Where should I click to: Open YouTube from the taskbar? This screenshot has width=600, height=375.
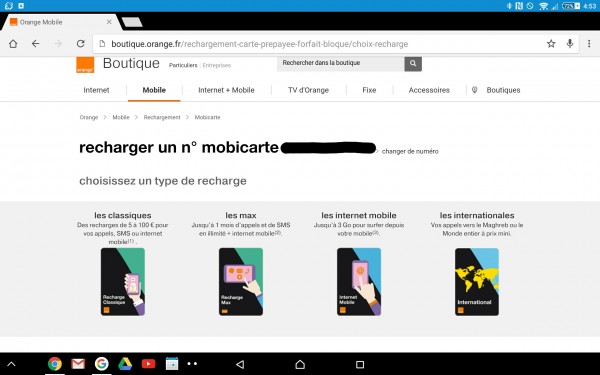[x=148, y=364]
